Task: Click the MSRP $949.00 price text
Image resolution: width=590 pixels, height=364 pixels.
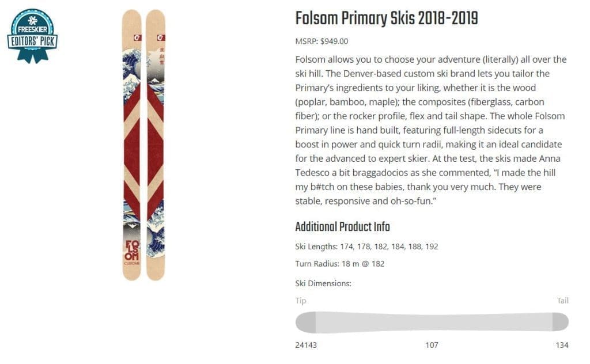Action: (322, 41)
